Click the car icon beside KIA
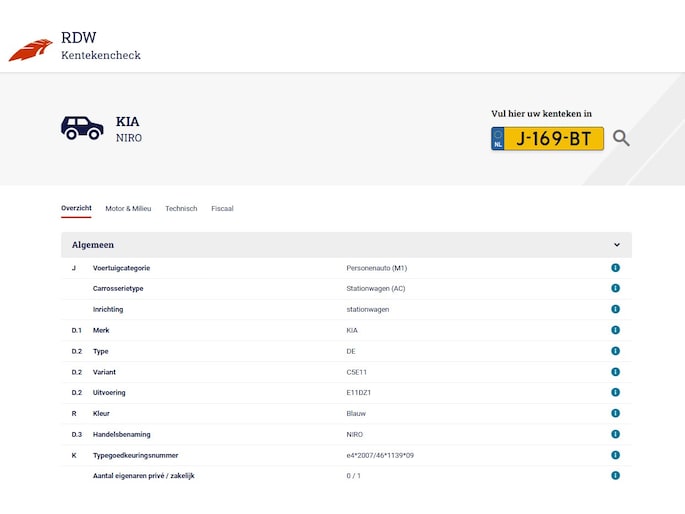685x514 pixels. click(82, 128)
